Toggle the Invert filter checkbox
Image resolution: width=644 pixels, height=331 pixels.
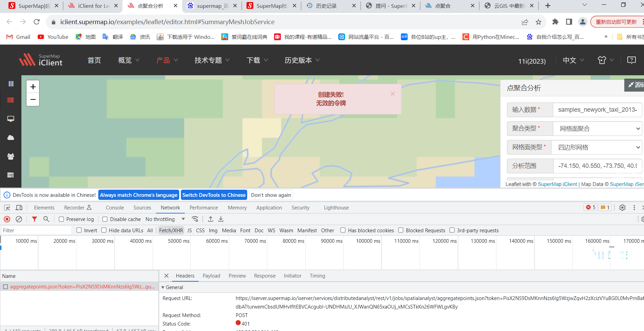79,230
